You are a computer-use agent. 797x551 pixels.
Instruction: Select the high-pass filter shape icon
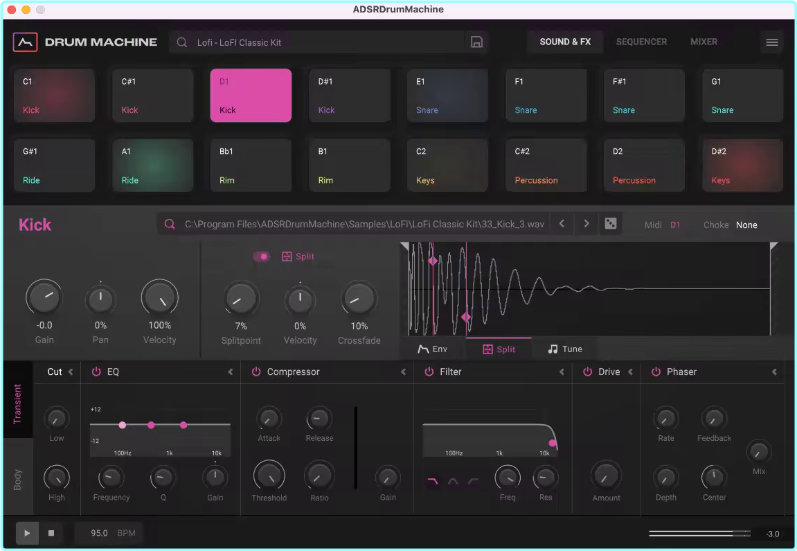click(x=473, y=480)
